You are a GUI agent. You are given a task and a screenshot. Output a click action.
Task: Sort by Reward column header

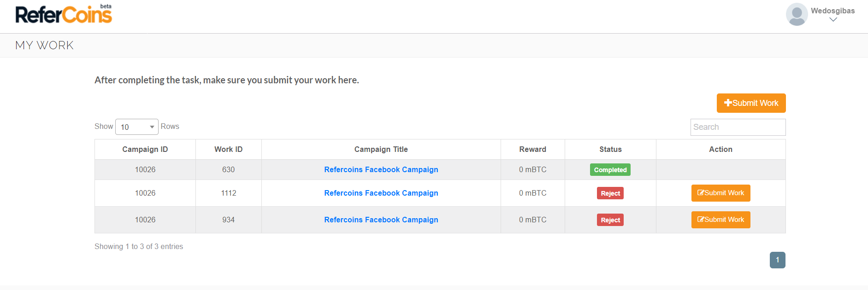[x=533, y=149]
